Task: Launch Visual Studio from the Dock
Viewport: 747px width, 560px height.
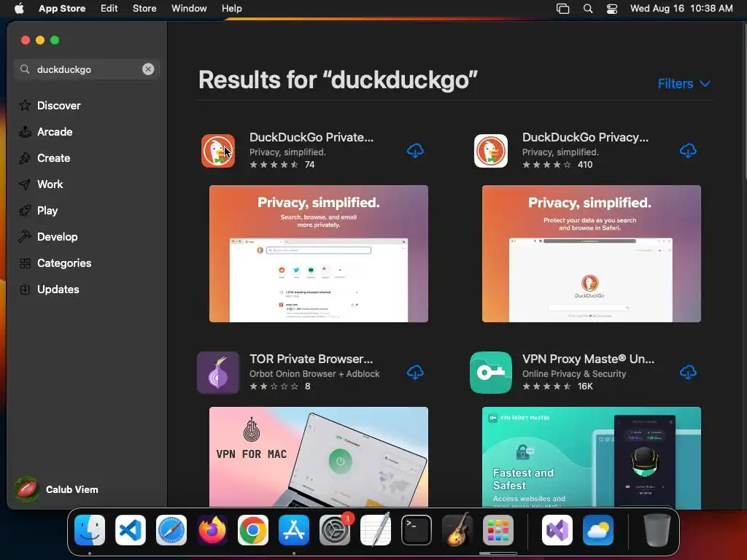Action: [x=557, y=530]
